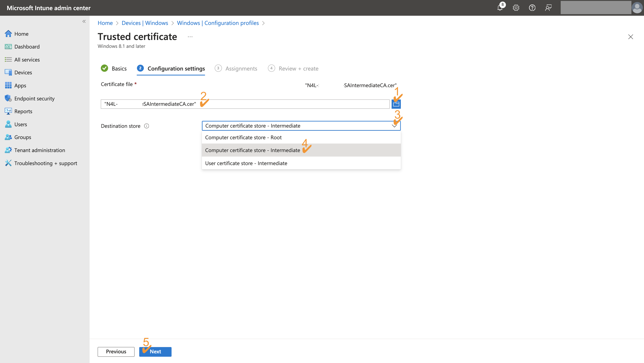Screen dimensions: 644x363
Task: Switch to the Assignments tab
Action: click(241, 68)
